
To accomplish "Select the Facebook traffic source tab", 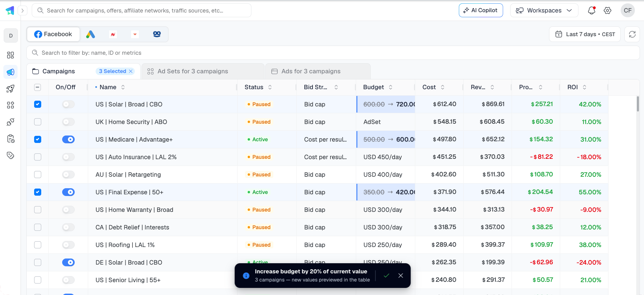I will (53, 34).
